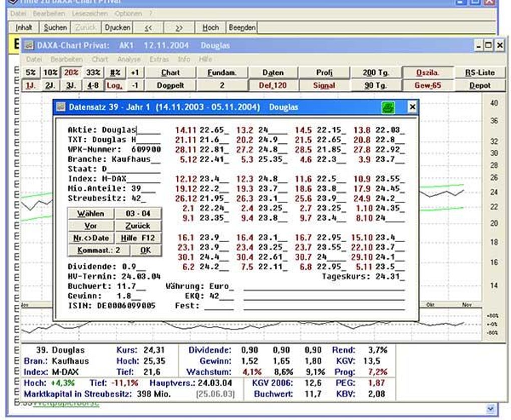Open the Info menu
Image resolution: width=511 pixels, height=420 pixels.
(184, 59)
